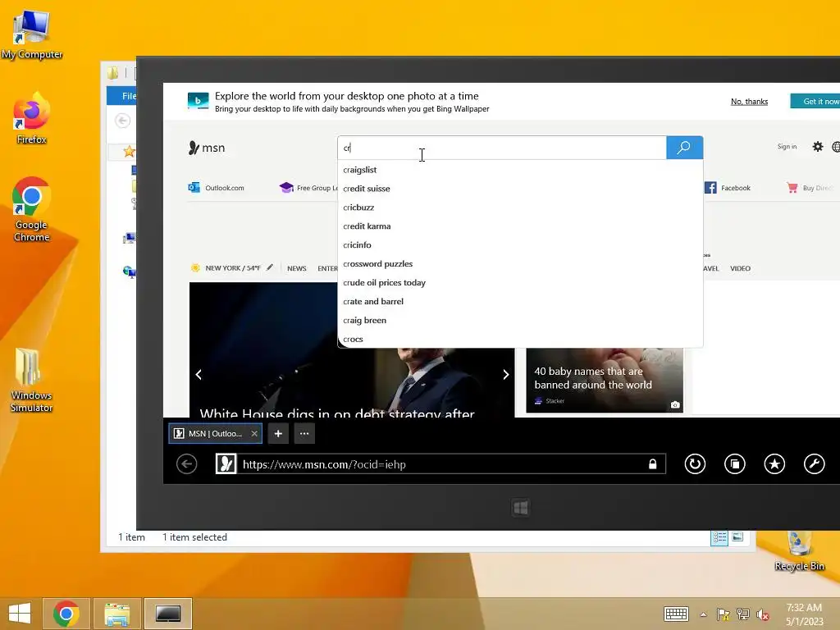
Task: Switch to the simulator window taskbar button
Action: (x=167, y=614)
